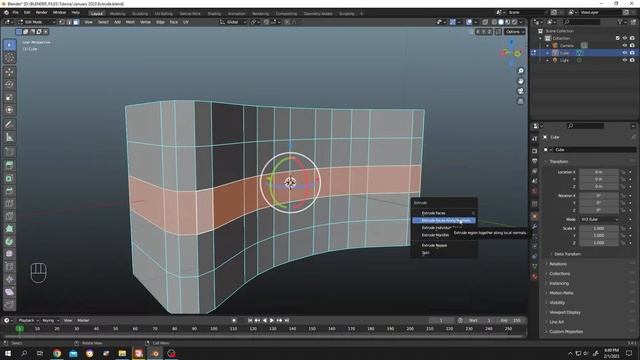Jump to the timeline end button
This screenshot has height=360, width=640.
287,320
